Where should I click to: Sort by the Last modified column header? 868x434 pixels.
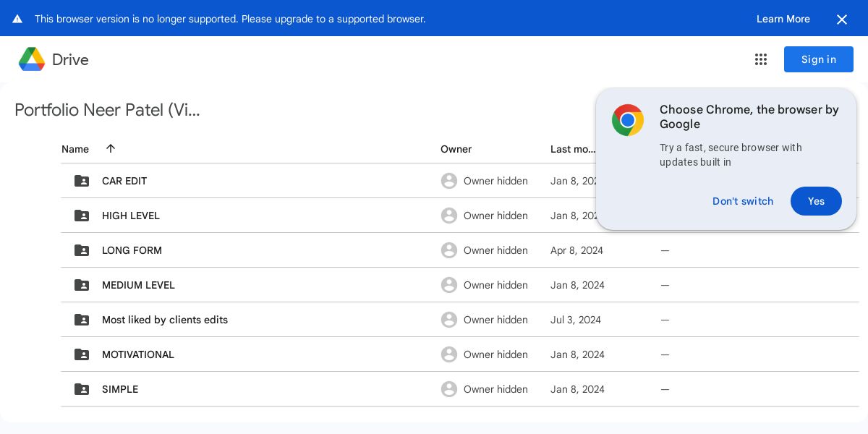[x=573, y=149]
